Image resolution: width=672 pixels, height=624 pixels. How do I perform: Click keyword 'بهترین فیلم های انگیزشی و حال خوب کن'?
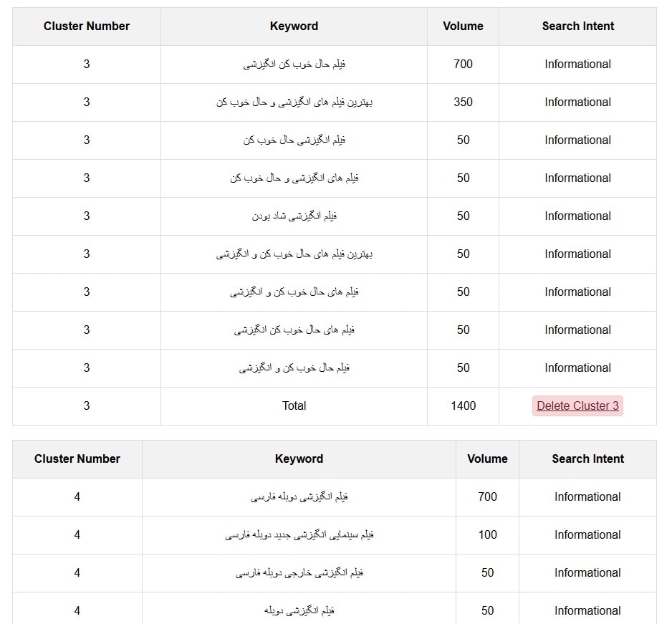[x=294, y=102]
